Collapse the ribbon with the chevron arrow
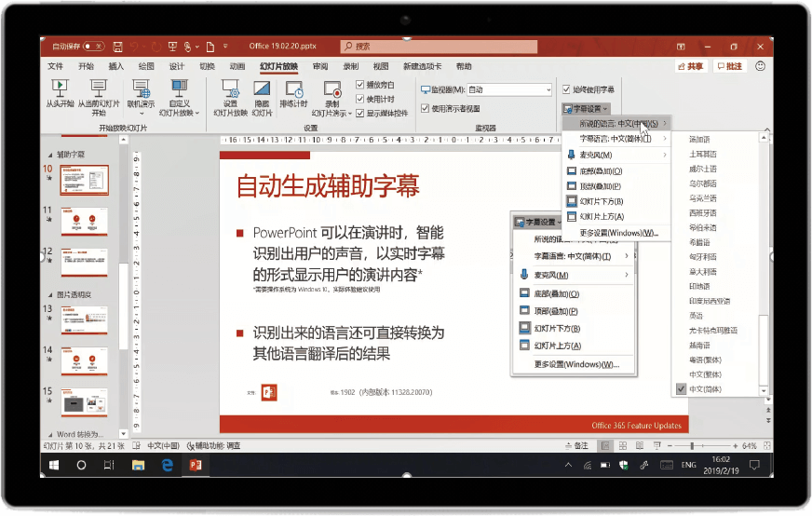The height and width of the screenshot is (516, 812). tap(767, 129)
